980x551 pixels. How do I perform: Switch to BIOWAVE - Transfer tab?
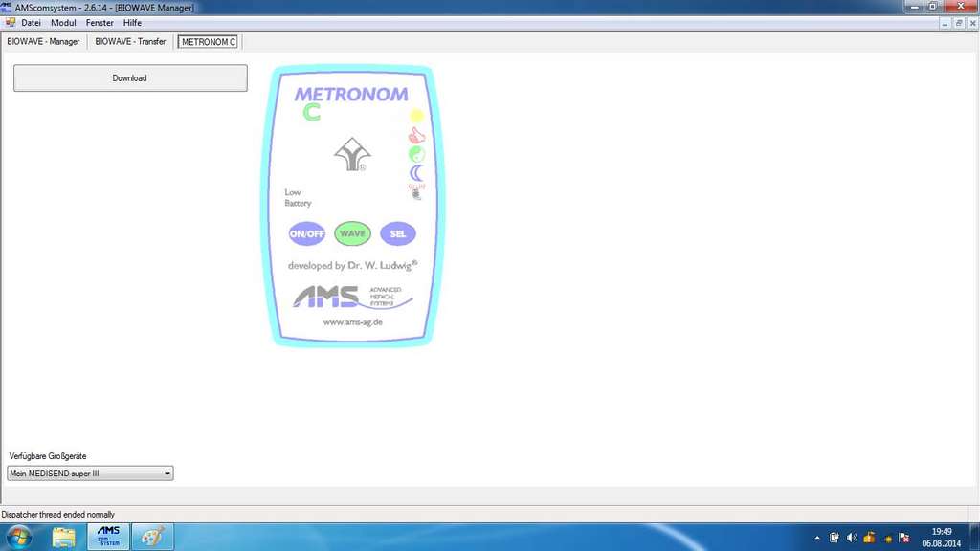point(130,42)
